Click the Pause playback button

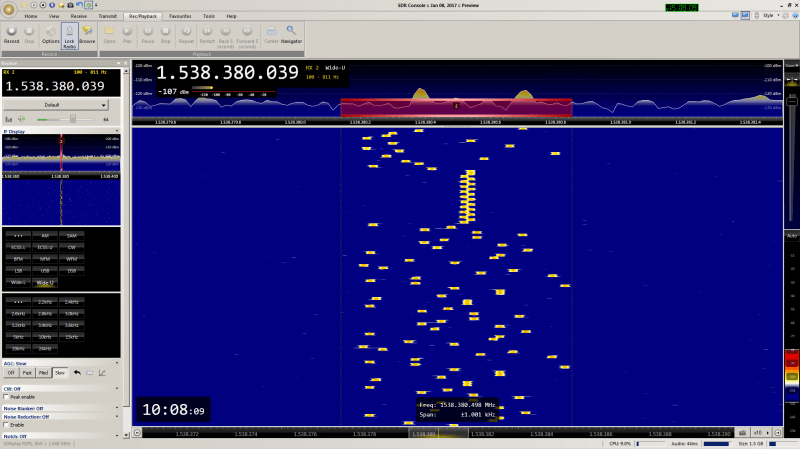tap(148, 35)
